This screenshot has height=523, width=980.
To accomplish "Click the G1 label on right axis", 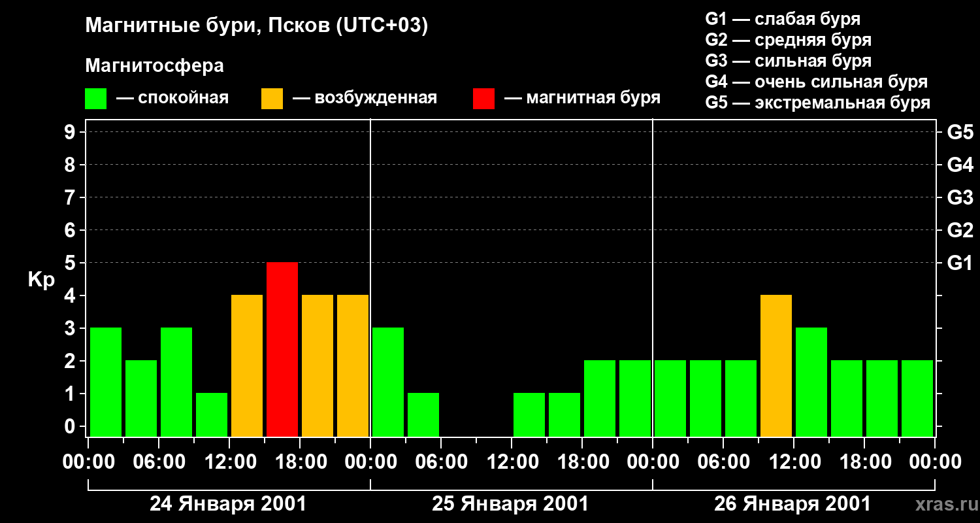I will pos(960,263).
